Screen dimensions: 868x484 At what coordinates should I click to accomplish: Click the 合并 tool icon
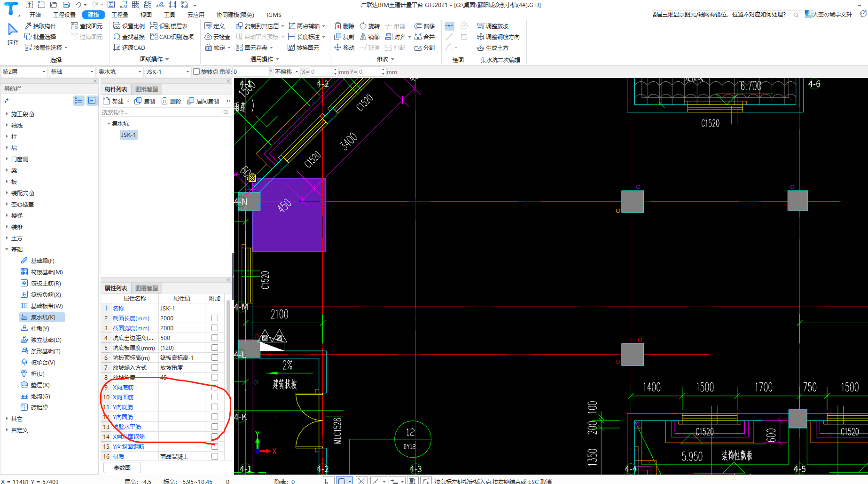coord(418,37)
